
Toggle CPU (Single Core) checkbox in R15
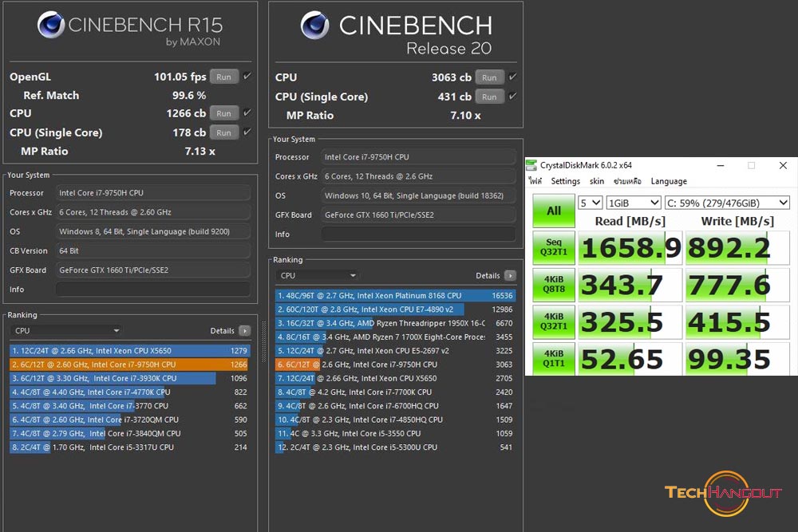pos(247,132)
